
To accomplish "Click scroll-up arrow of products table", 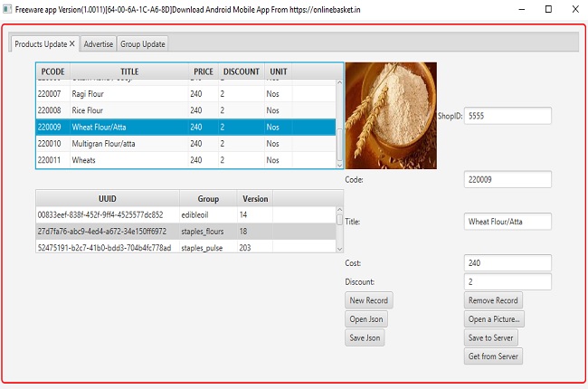I will 340,82.
